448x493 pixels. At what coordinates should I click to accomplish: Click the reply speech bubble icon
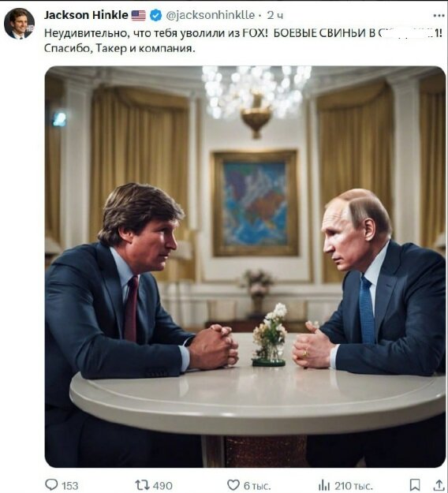(51, 485)
